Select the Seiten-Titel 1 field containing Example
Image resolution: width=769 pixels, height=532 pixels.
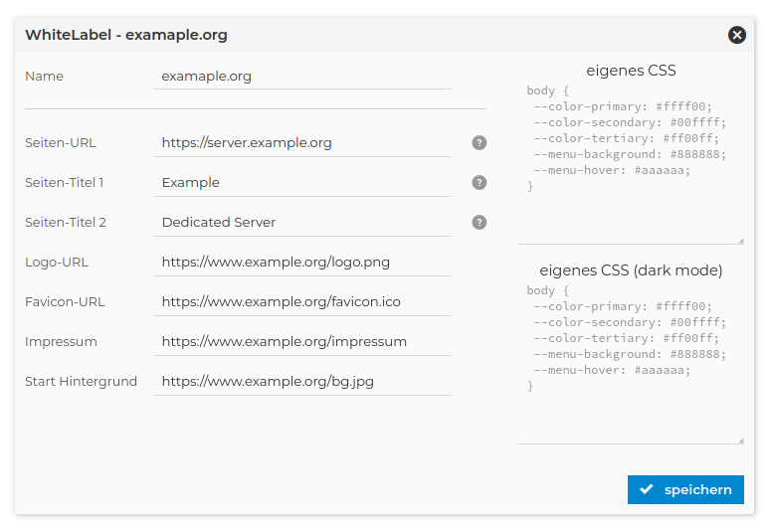(301, 182)
